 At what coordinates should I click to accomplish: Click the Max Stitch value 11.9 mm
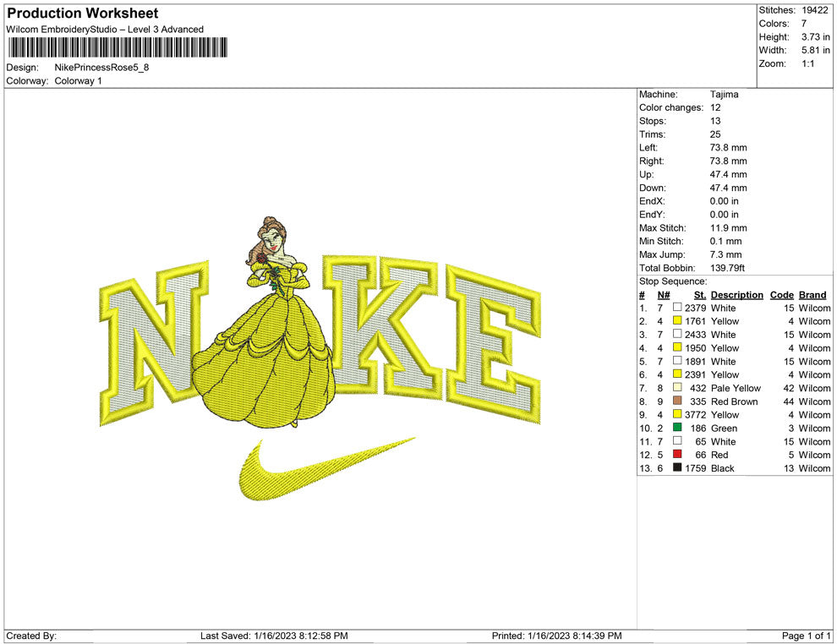tap(728, 228)
